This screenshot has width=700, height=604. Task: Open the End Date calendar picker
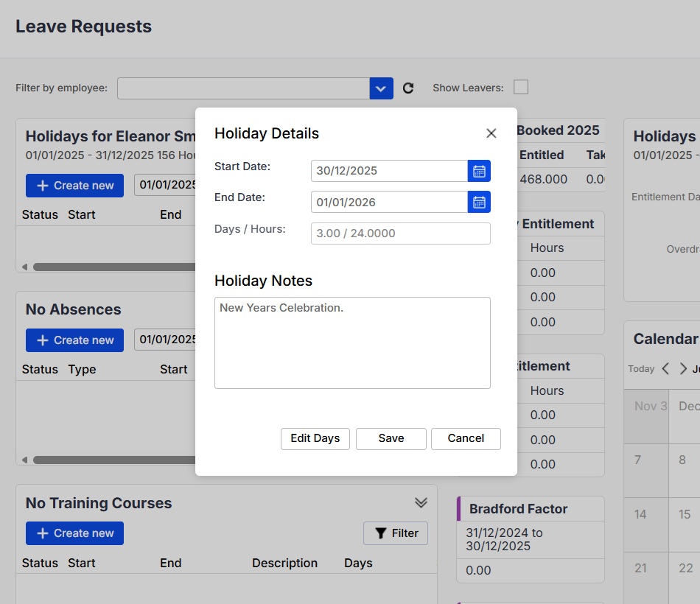[x=480, y=202]
